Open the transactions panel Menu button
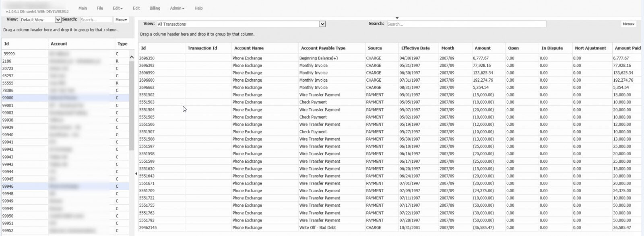644x236 pixels. pyautogui.click(x=628, y=24)
